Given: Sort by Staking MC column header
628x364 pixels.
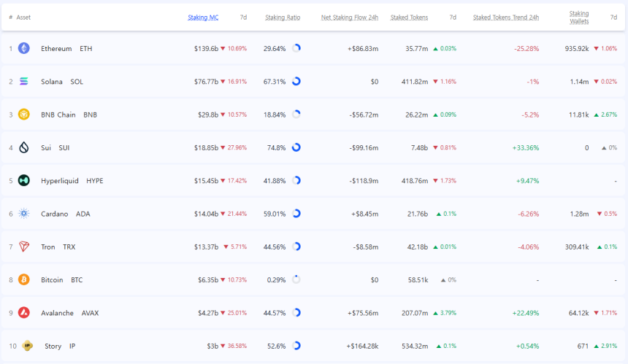Looking at the screenshot, I should point(202,17).
